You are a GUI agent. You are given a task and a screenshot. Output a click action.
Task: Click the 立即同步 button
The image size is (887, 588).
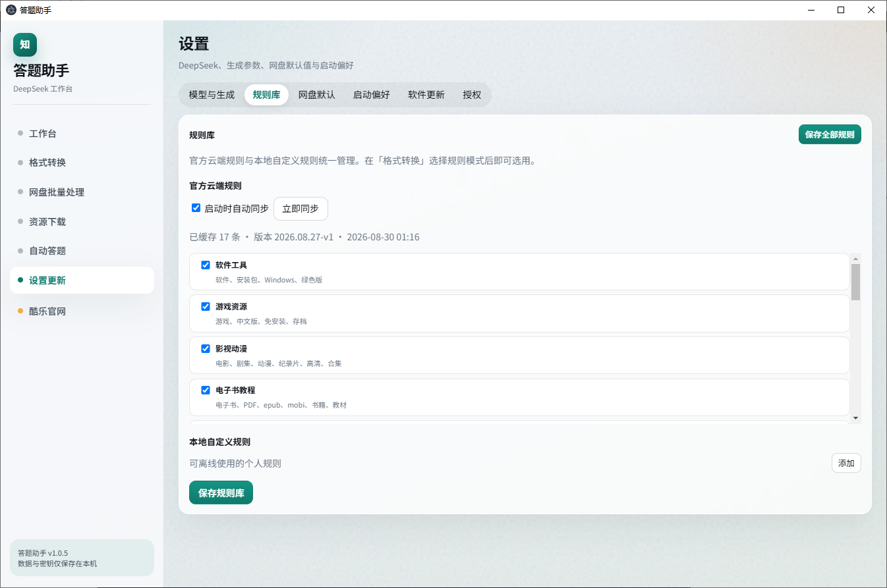(300, 209)
